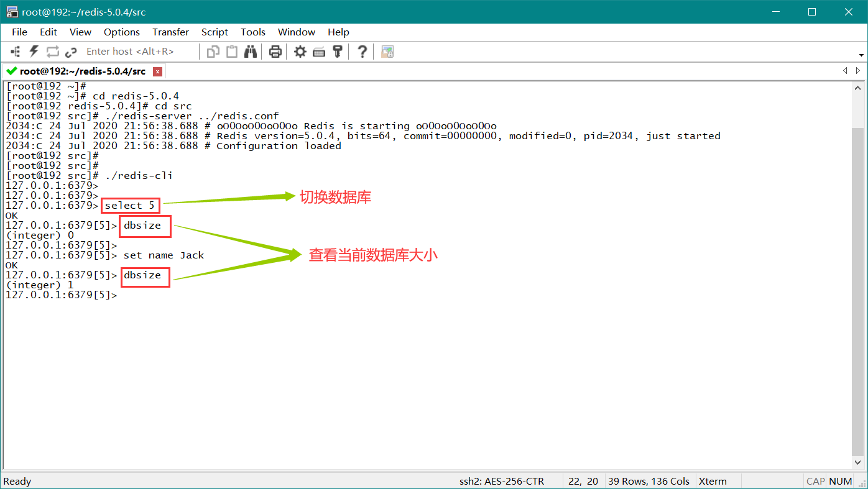Open the Session Manager toolbar icon
Image resolution: width=868 pixels, height=489 pixels.
pyautogui.click(x=16, y=52)
